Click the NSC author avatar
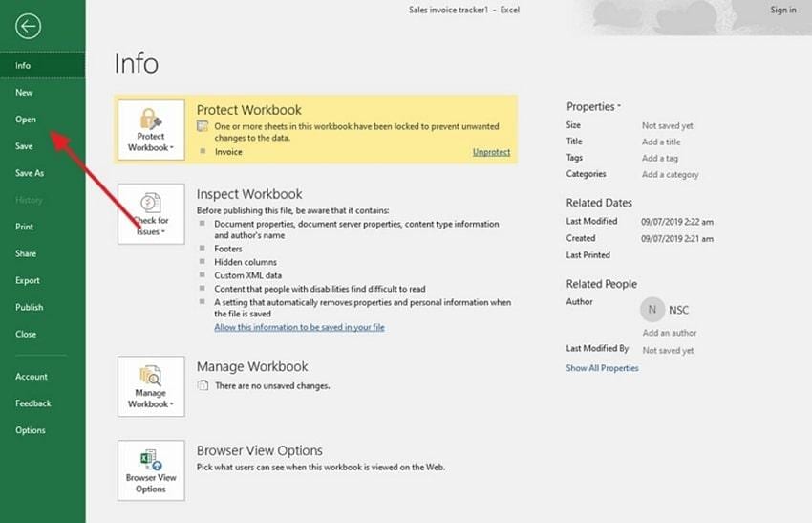812x523 pixels. [x=652, y=310]
